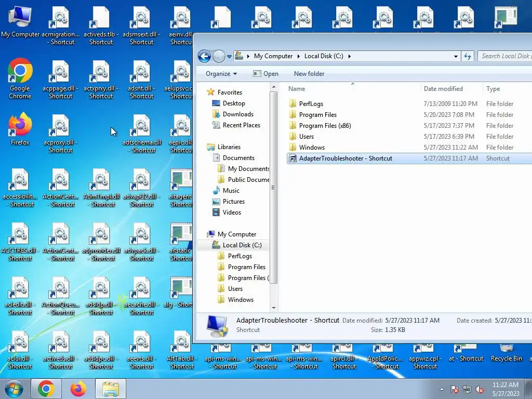This screenshot has width=532, height=399.
Task: Select adsnt.dll shortcut on desktop
Action: click(141, 80)
